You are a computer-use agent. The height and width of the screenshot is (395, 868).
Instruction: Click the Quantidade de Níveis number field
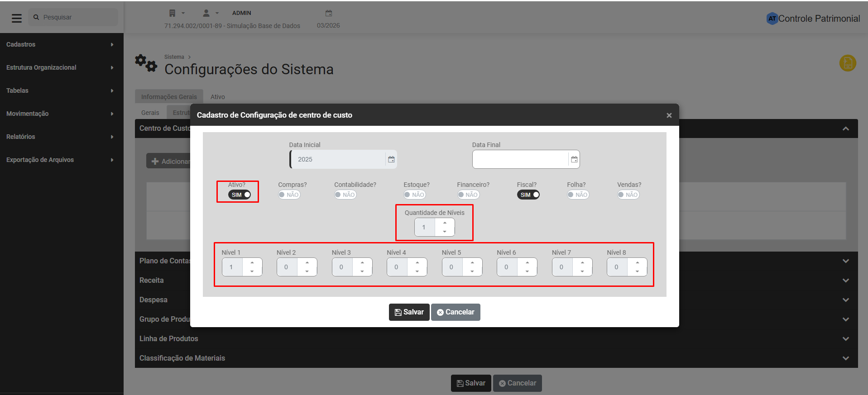click(x=425, y=227)
